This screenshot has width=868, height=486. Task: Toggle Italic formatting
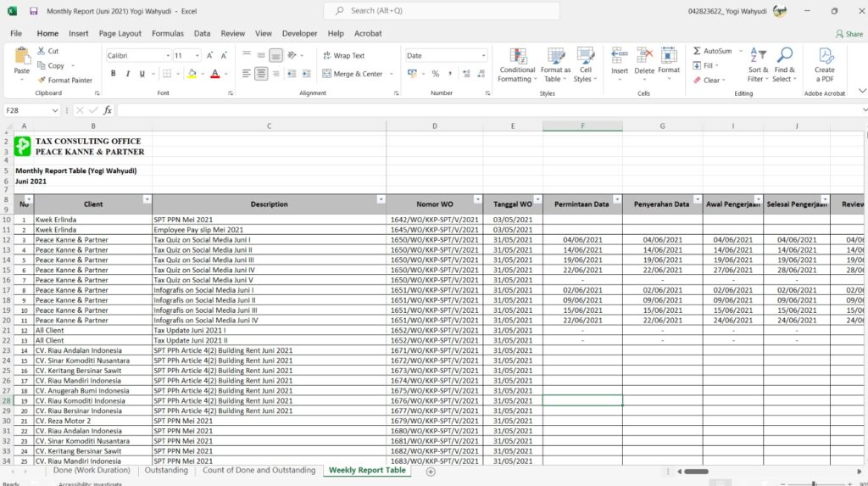[126, 74]
